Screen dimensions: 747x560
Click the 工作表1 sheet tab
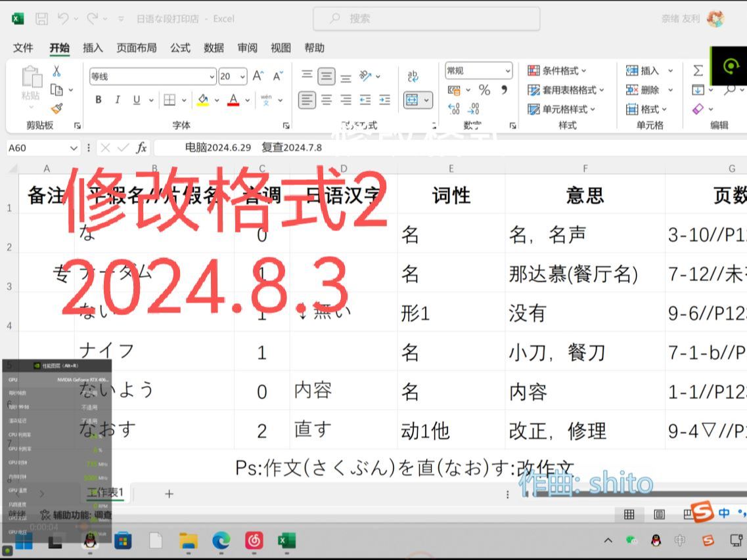(x=105, y=493)
